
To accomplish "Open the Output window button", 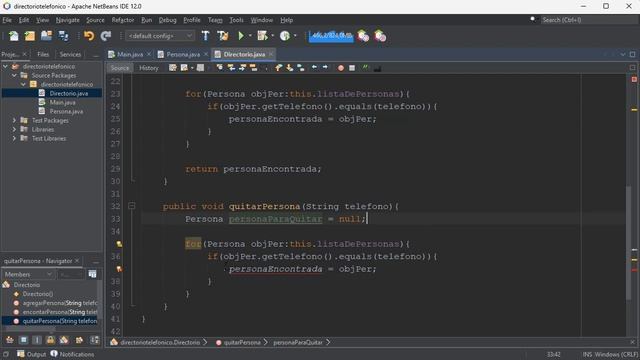I will pyautogui.click(x=31, y=354).
